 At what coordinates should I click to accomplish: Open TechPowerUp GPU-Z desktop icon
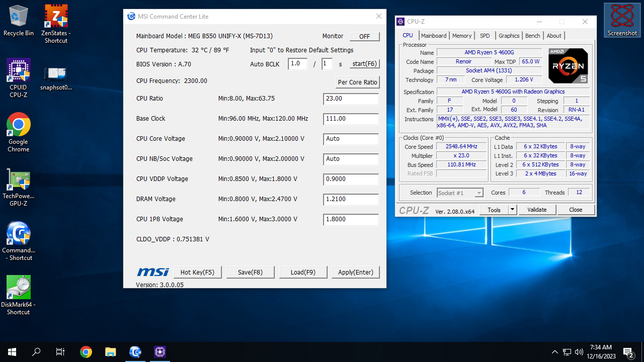pos(19,187)
